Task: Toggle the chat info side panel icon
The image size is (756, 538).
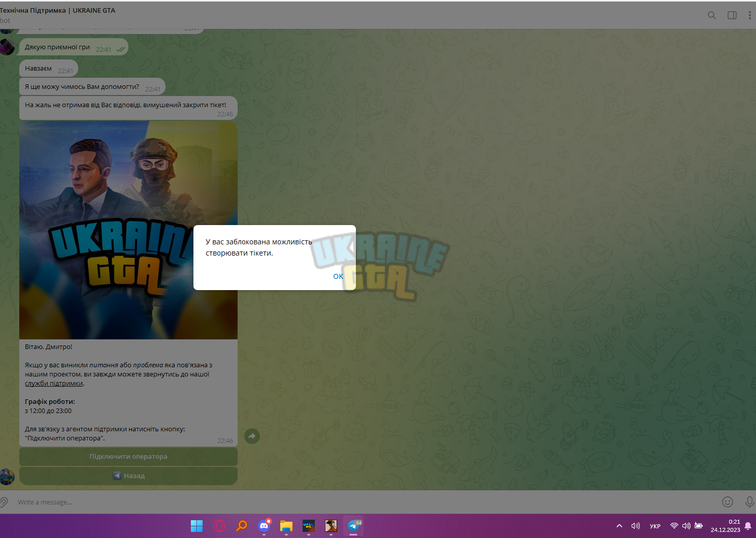Action: [732, 15]
